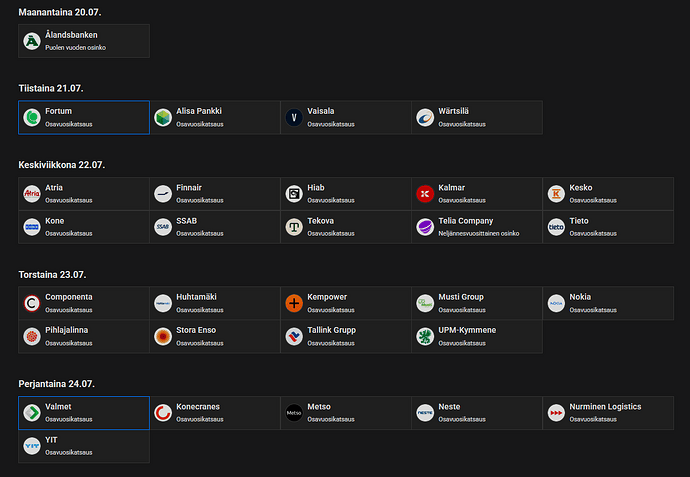Open Nokia Osavuosikatsaus card

pyautogui.click(x=608, y=303)
